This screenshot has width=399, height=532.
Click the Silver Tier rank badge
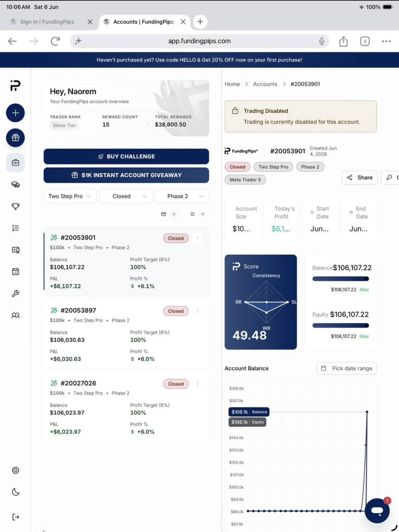pyautogui.click(x=64, y=125)
